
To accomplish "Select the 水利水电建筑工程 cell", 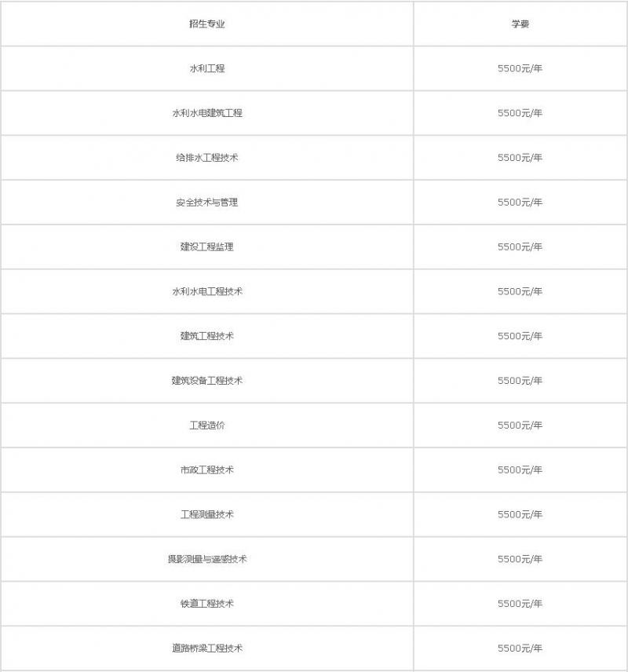I will pos(207,113).
